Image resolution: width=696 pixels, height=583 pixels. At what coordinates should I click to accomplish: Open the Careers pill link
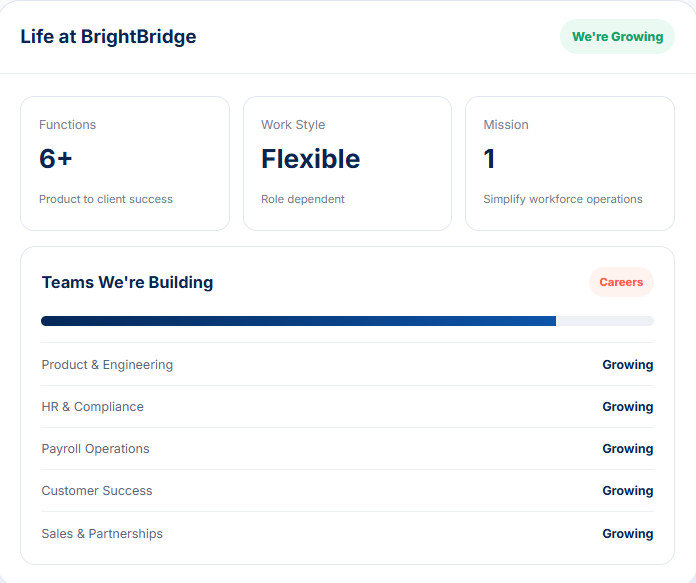tap(621, 282)
